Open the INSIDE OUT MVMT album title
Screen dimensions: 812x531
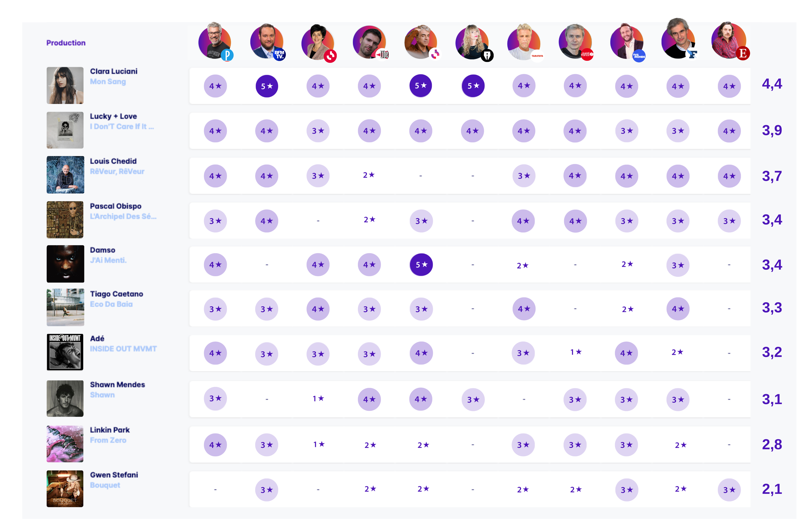(x=123, y=348)
